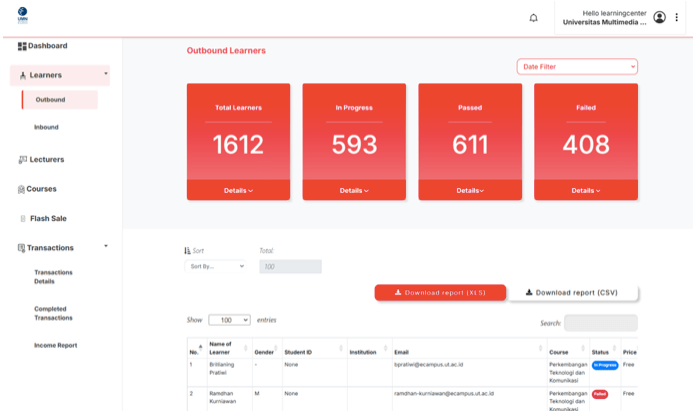This screenshot has height=413, width=700.
Task: Click the Transactions sidebar icon
Action: [21, 248]
